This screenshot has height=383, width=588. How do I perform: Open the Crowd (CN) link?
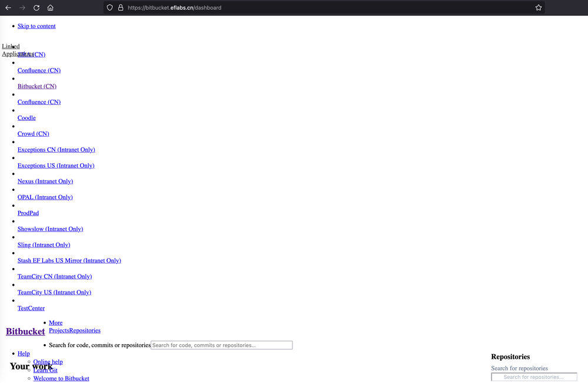click(x=34, y=134)
